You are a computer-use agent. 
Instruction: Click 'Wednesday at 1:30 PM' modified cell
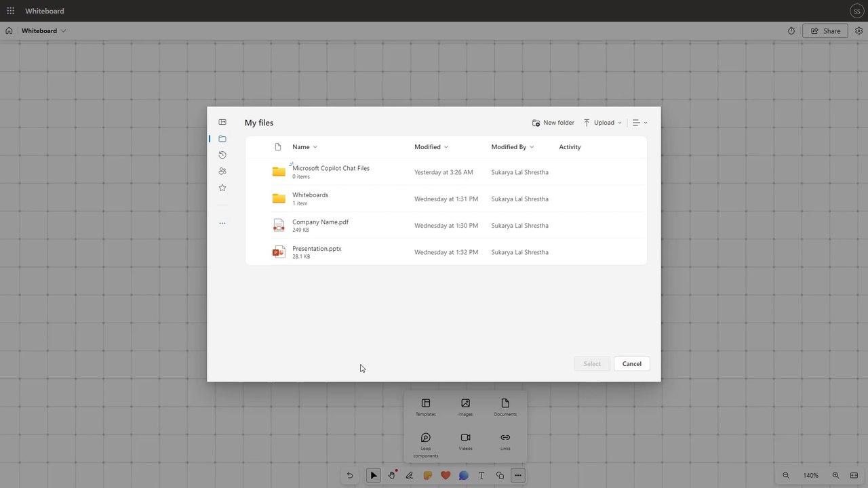(446, 226)
